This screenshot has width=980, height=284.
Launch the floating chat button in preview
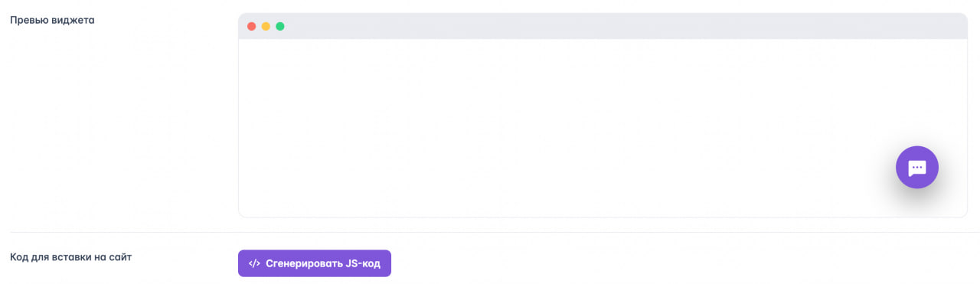tap(916, 167)
